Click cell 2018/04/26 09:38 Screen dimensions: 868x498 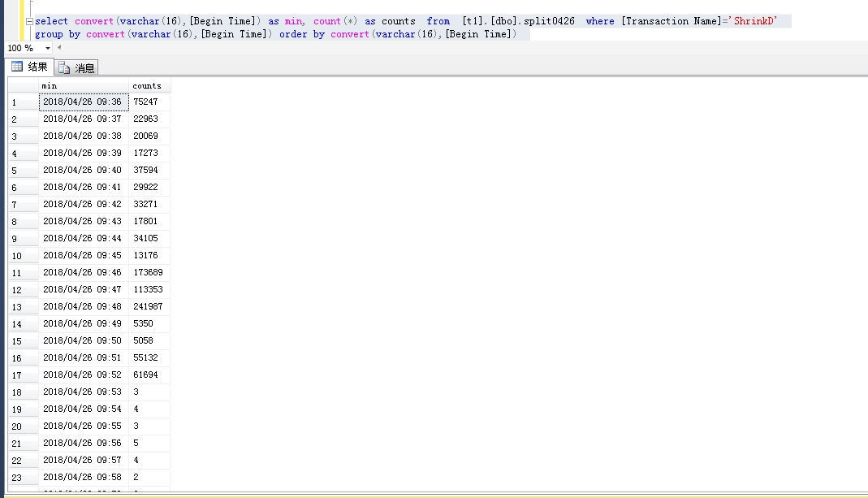point(84,136)
